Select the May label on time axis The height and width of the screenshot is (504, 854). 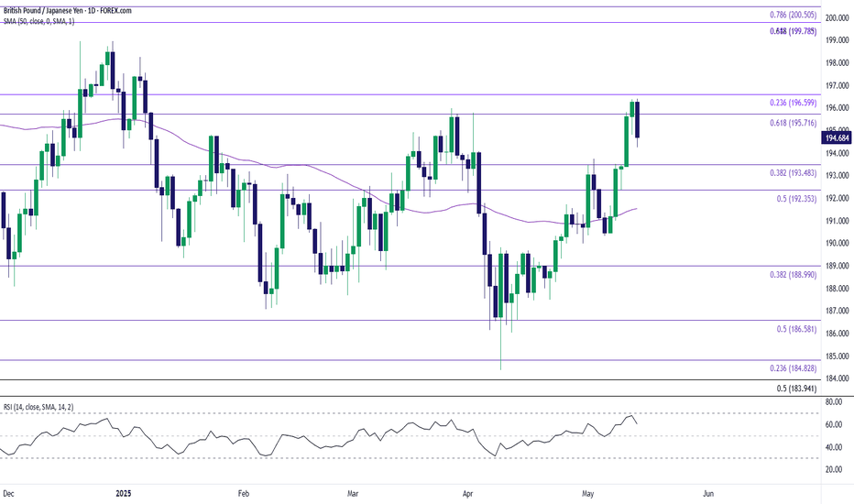[587, 494]
